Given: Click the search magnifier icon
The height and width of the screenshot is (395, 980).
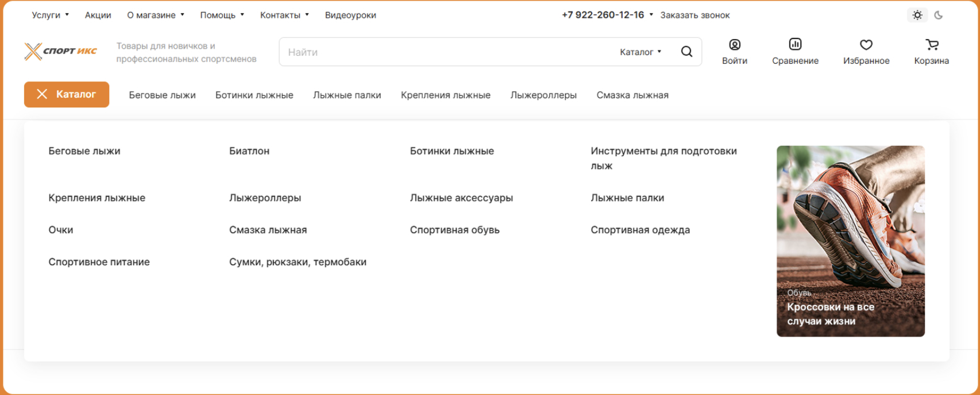Looking at the screenshot, I should pos(686,52).
